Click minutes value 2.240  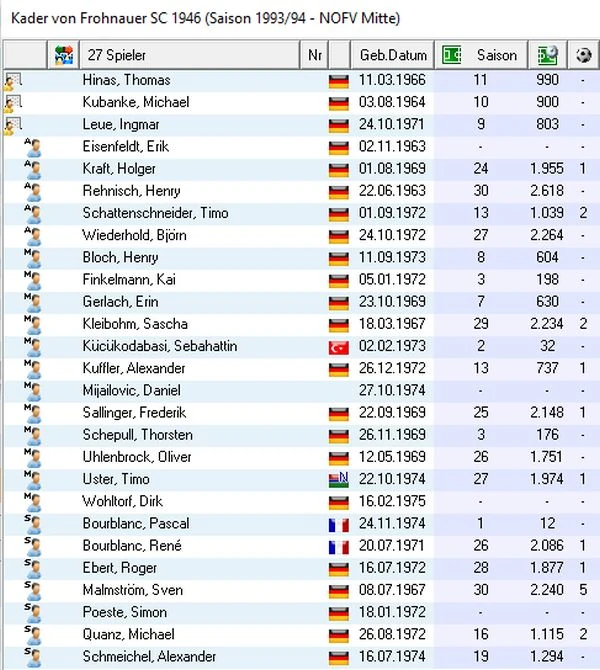[547, 590]
